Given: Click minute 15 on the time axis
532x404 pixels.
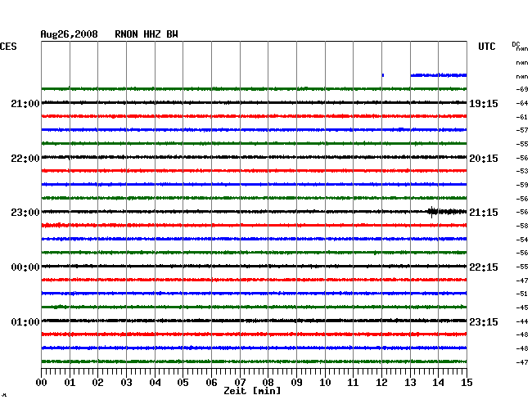Looking at the screenshot, I should [467, 383].
